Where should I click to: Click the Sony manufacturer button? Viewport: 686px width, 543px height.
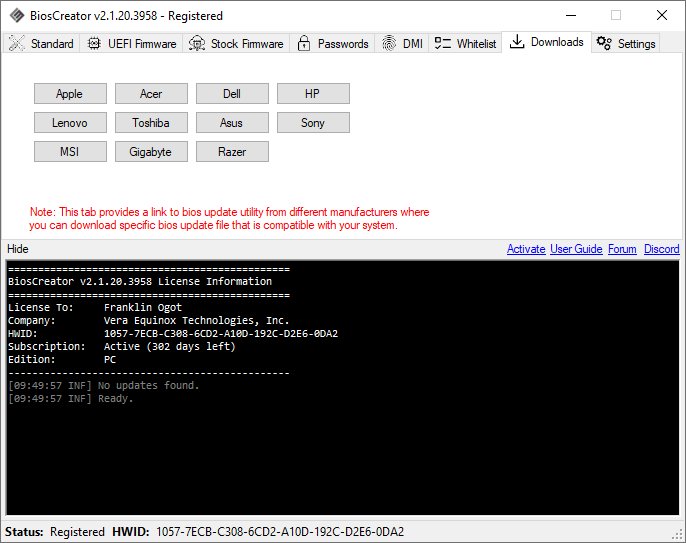coord(313,123)
